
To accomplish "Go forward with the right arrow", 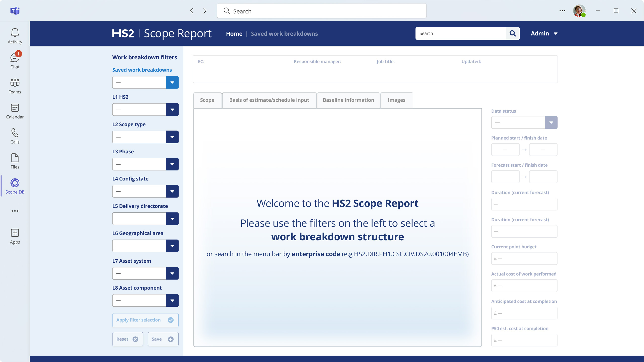I will 205,11.
